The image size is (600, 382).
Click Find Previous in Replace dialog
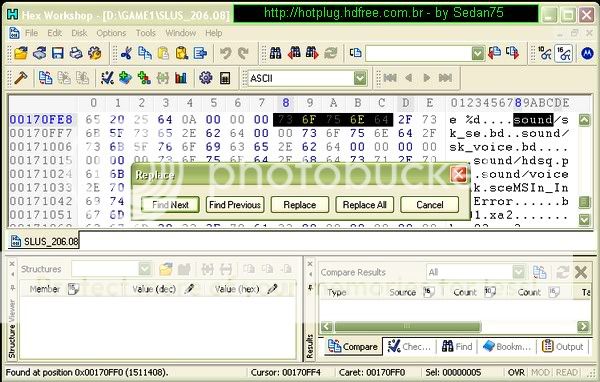(x=235, y=205)
